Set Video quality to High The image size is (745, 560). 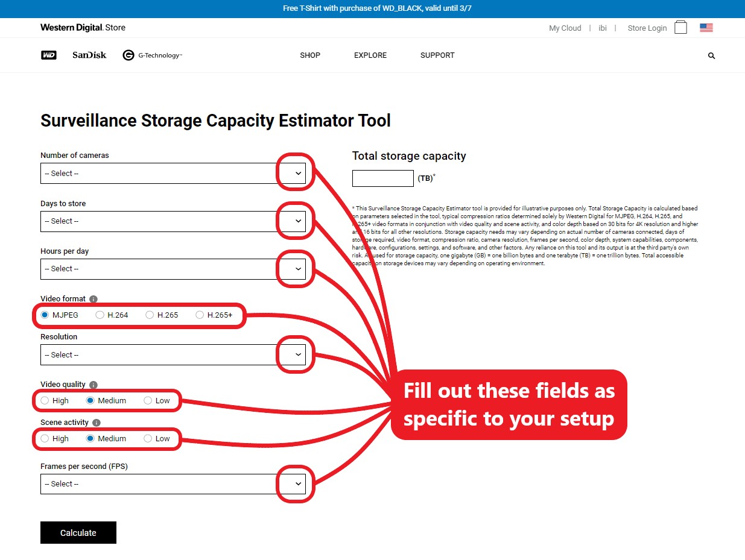point(45,401)
